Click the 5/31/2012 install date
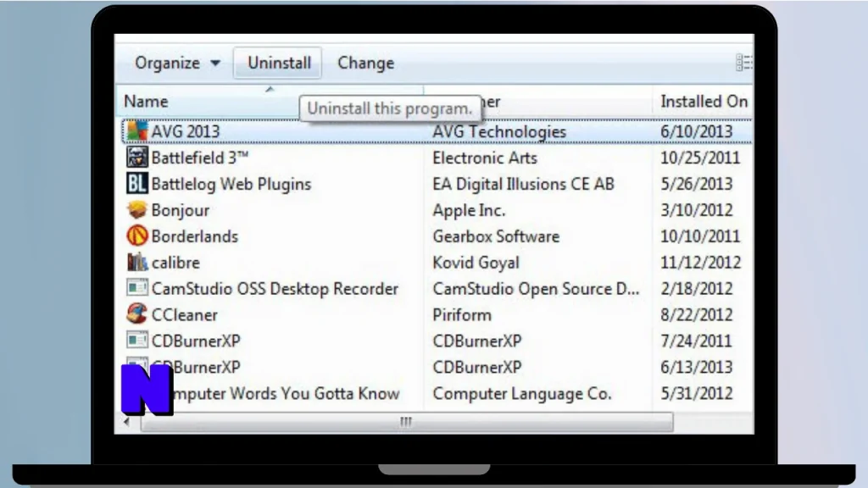The image size is (868, 488). point(697,393)
